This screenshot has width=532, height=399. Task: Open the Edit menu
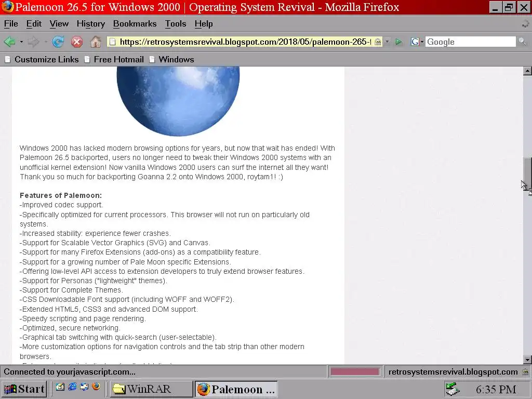pyautogui.click(x=34, y=24)
